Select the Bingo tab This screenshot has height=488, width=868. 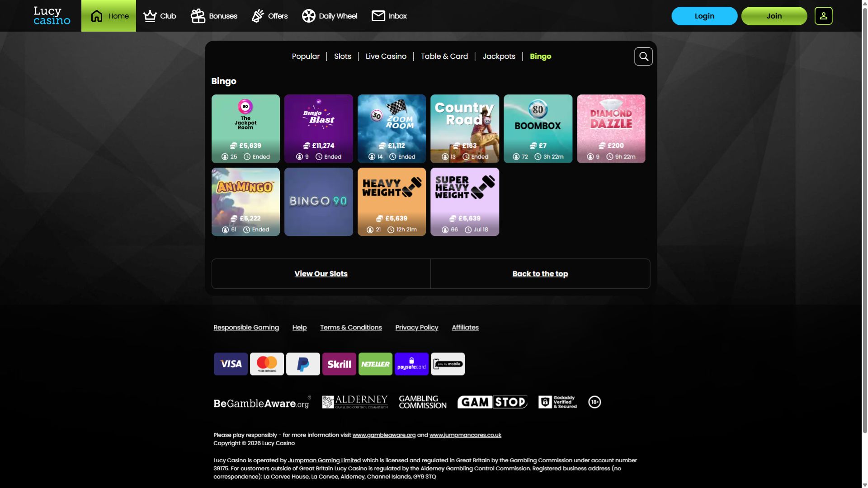(x=540, y=56)
